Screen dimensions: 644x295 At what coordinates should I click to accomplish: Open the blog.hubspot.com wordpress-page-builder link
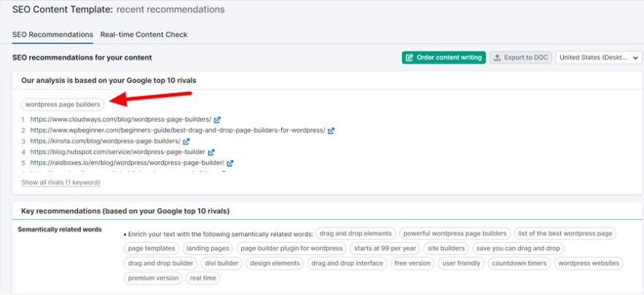pyautogui.click(x=117, y=152)
